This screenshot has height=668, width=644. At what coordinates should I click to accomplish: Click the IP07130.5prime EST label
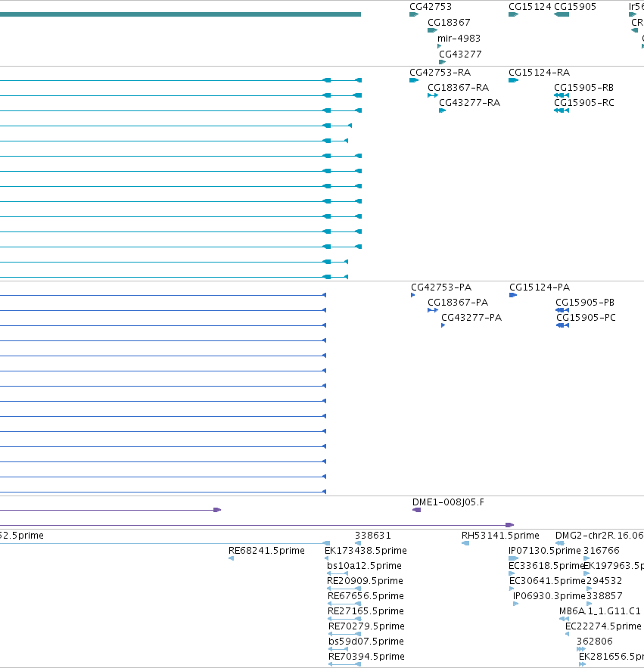click(545, 551)
